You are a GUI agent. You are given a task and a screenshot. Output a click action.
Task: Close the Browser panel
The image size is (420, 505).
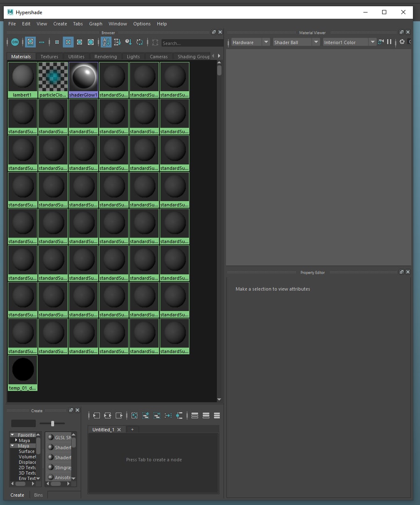click(220, 32)
